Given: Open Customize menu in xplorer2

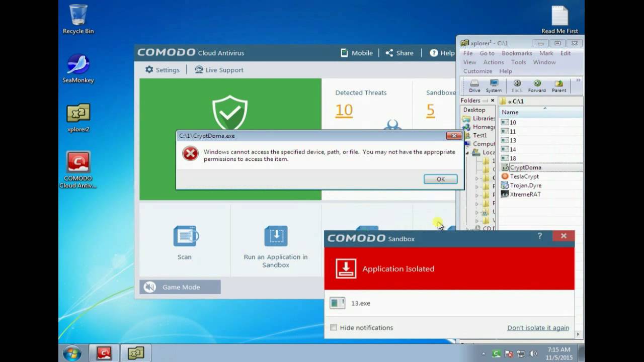Looking at the screenshot, I should (x=477, y=71).
